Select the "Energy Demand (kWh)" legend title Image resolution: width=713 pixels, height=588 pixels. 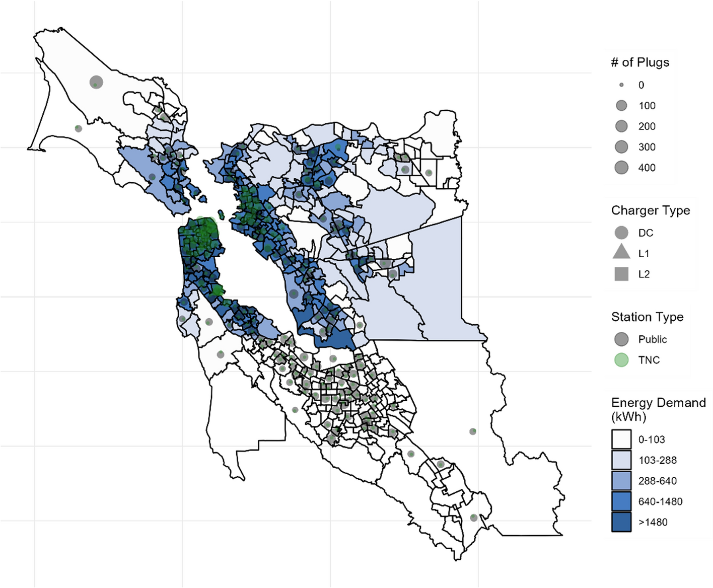click(x=658, y=410)
